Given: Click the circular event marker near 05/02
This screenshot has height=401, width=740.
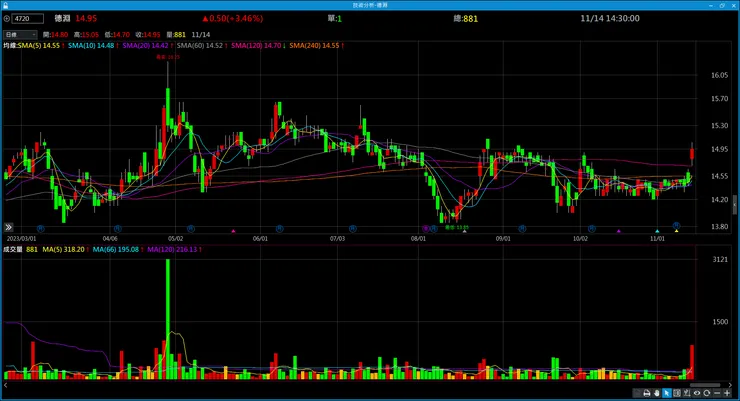Looking at the screenshot, I should (x=191, y=229).
